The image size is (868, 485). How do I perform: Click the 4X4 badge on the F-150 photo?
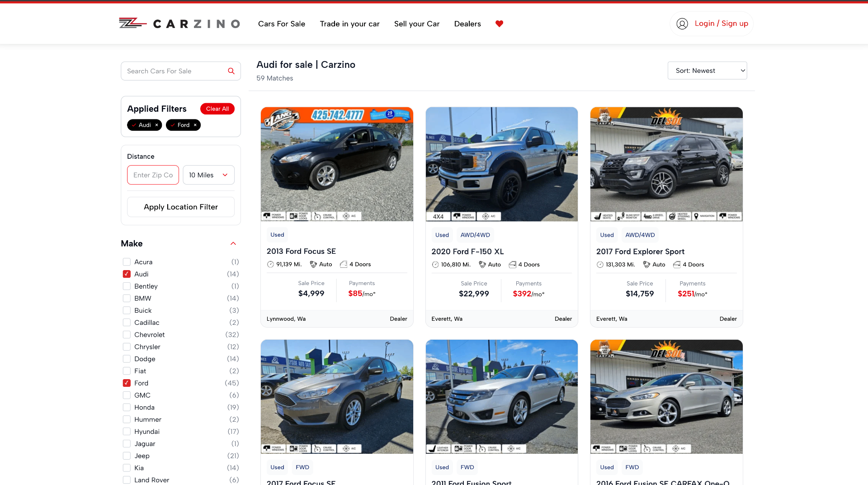438,216
